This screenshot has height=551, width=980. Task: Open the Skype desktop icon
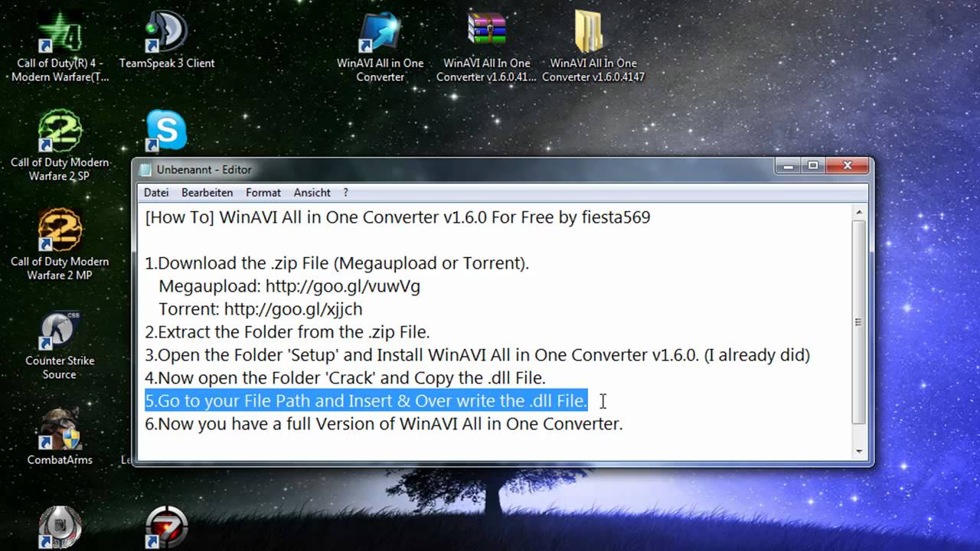coord(166,130)
